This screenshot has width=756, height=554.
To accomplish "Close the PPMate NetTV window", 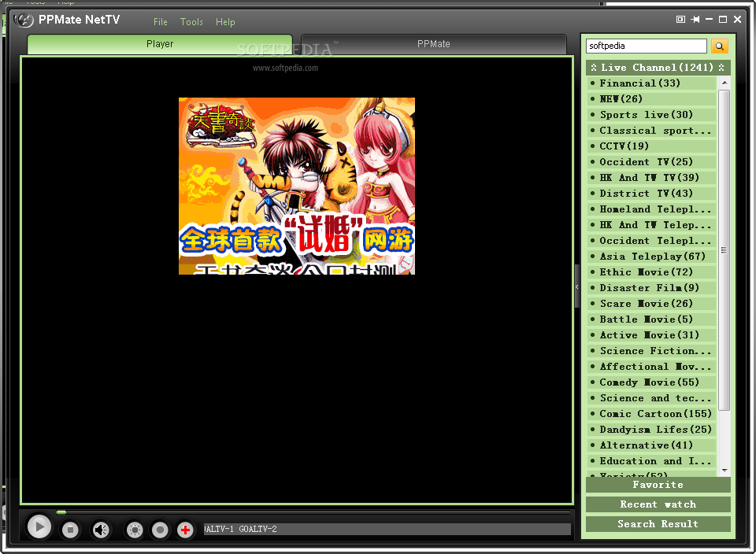I will coord(737,19).
